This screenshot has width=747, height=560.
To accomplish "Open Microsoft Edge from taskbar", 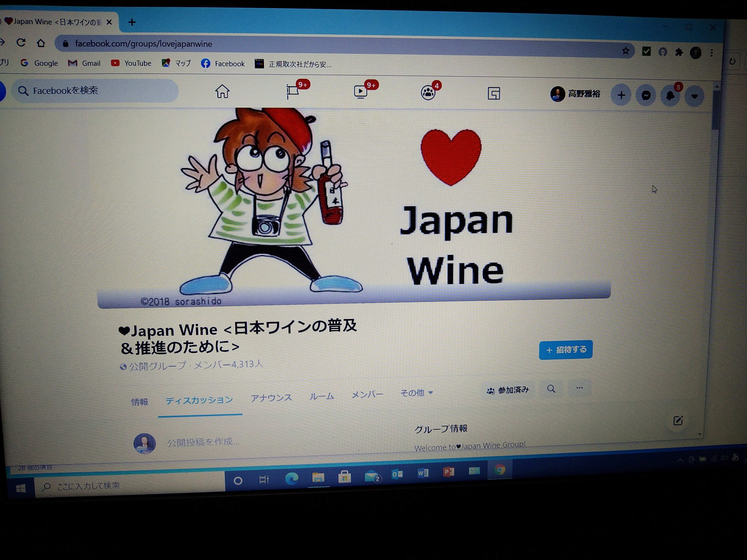I will tap(292, 478).
